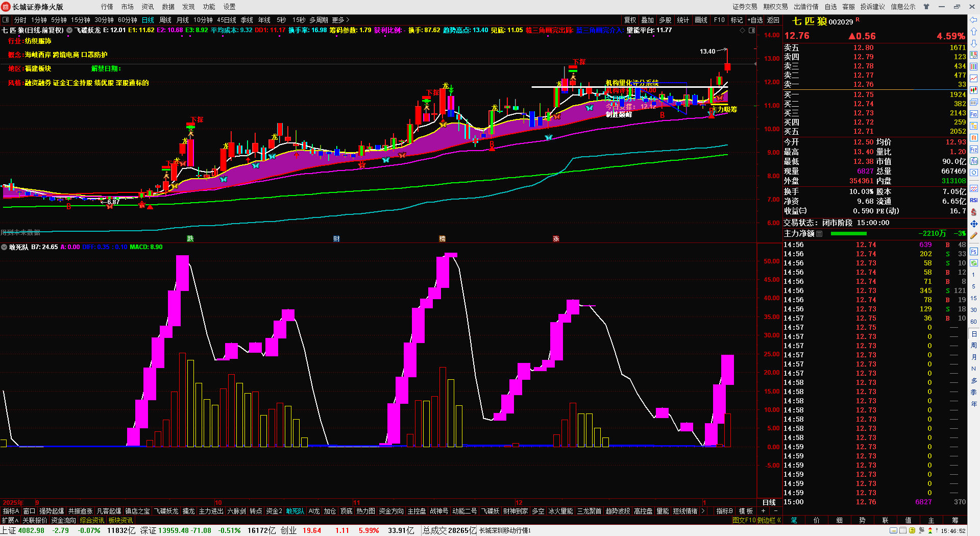Click the Fiz icon in right sidebar
Screen dimensions: 980x536
click(974, 149)
